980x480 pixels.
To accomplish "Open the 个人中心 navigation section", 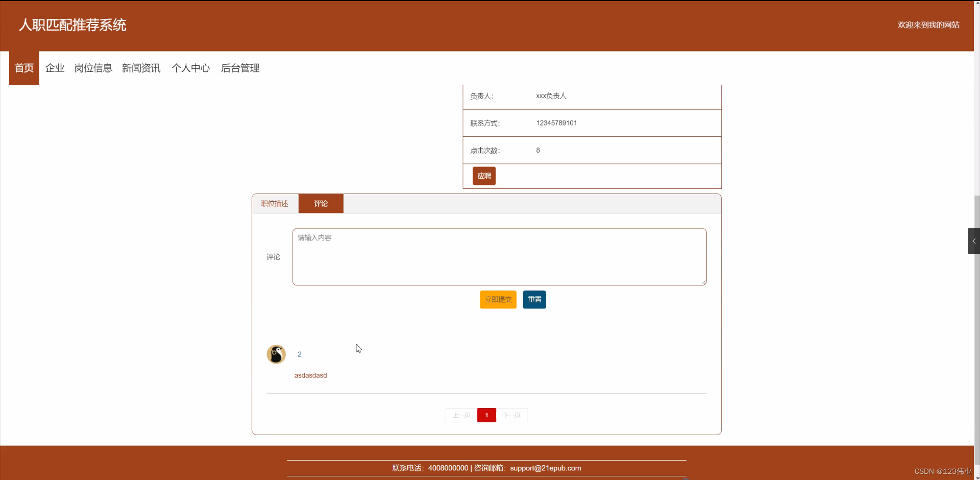I will pos(191,67).
